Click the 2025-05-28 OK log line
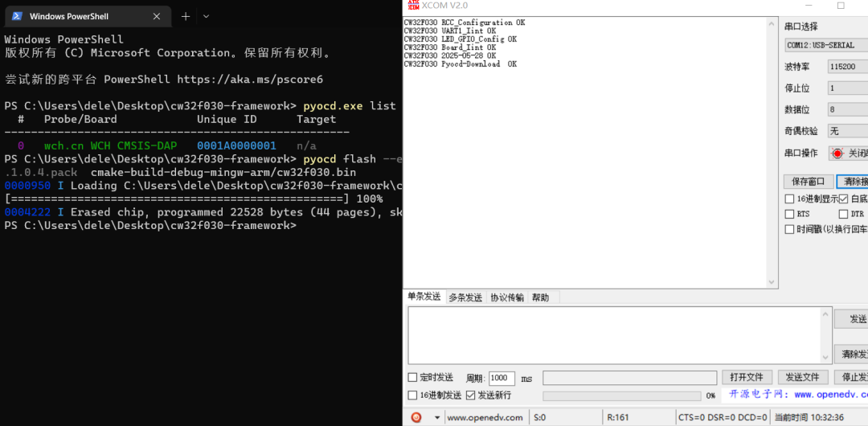 (x=450, y=56)
